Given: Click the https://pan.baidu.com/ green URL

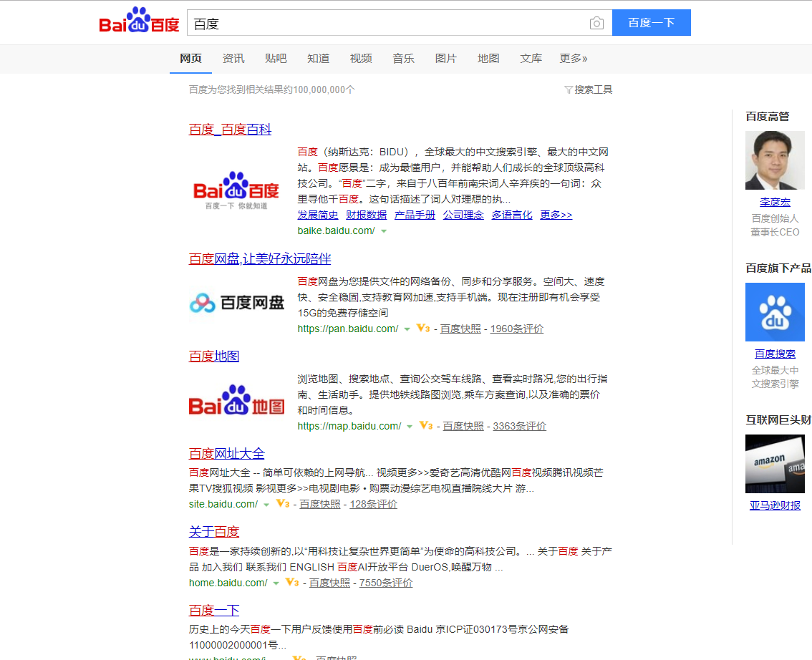Looking at the screenshot, I should (348, 329).
